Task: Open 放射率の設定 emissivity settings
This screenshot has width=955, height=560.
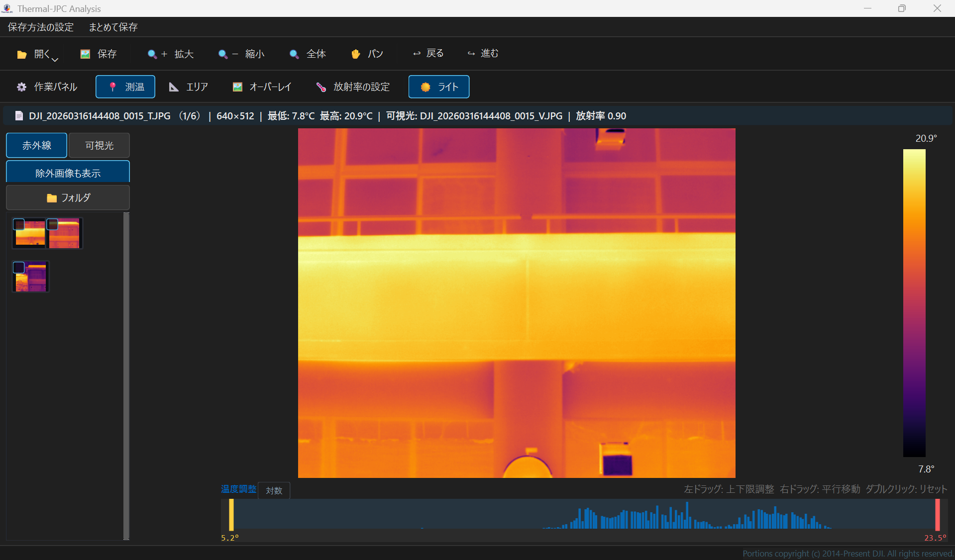Action: [x=353, y=87]
